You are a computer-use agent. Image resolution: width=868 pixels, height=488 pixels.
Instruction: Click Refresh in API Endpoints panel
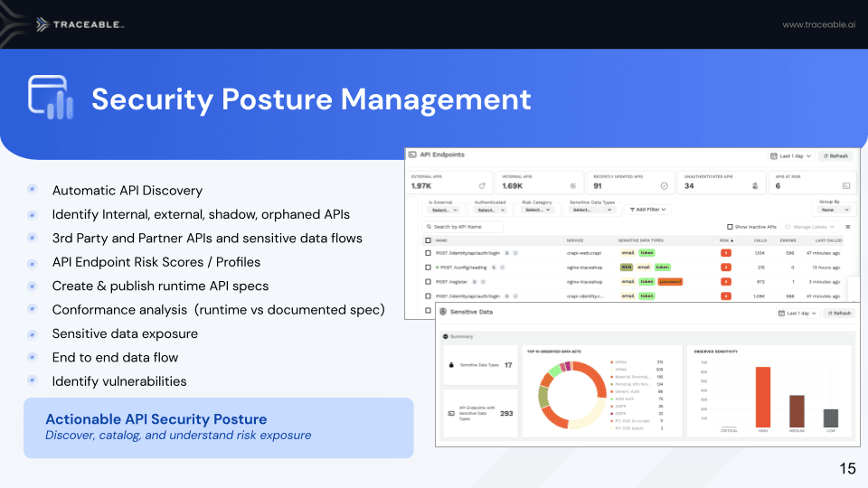tap(835, 155)
